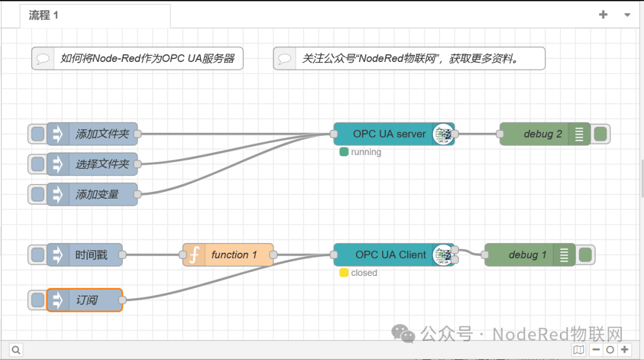
Task: Click the 添加文件夹 node output port
Action: 138,134
